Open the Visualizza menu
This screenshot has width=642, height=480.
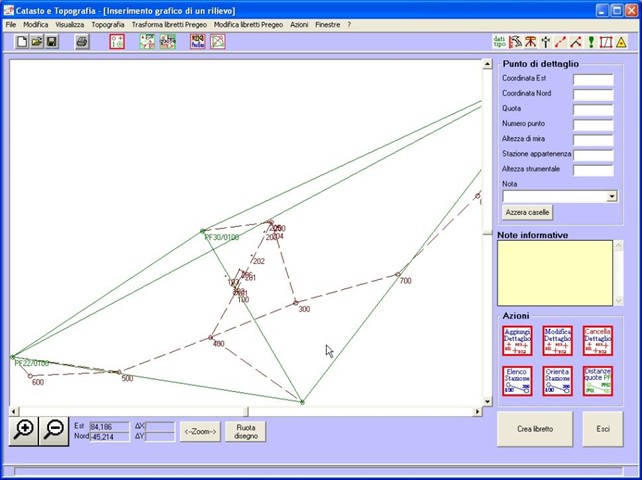[70, 23]
